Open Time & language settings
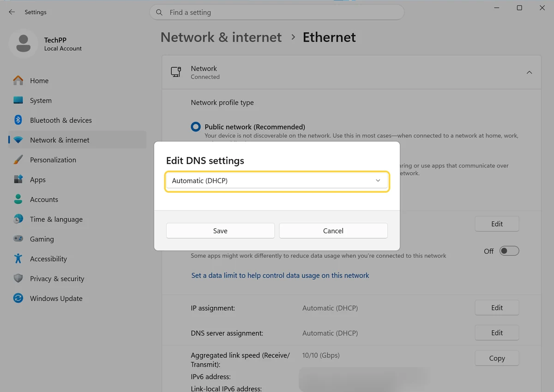The height and width of the screenshot is (392, 554). click(56, 220)
